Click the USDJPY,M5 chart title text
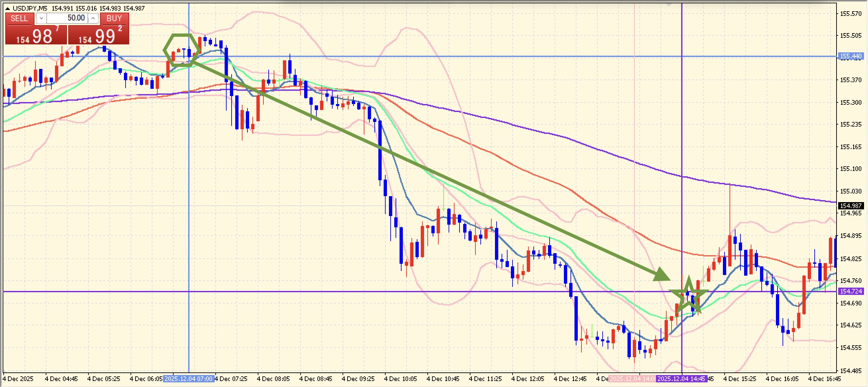The height and width of the screenshot is (387, 868). [30, 8]
